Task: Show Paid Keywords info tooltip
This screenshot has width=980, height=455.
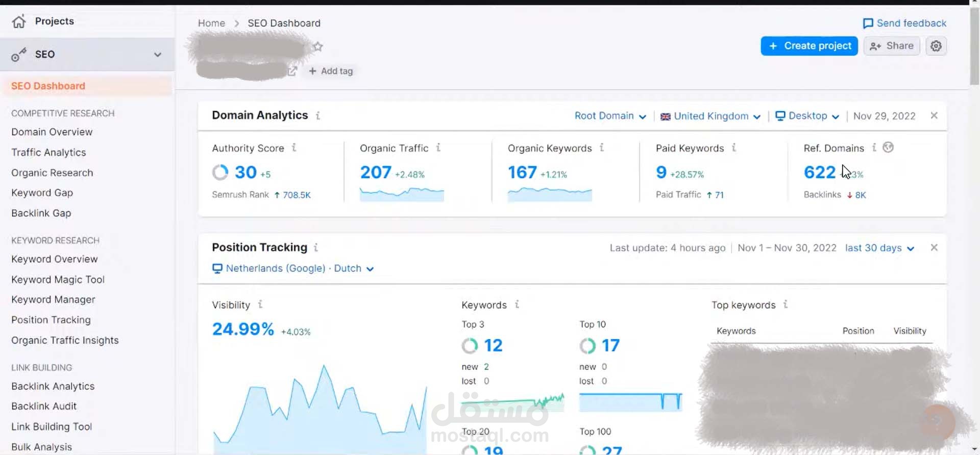Action: coord(734,148)
